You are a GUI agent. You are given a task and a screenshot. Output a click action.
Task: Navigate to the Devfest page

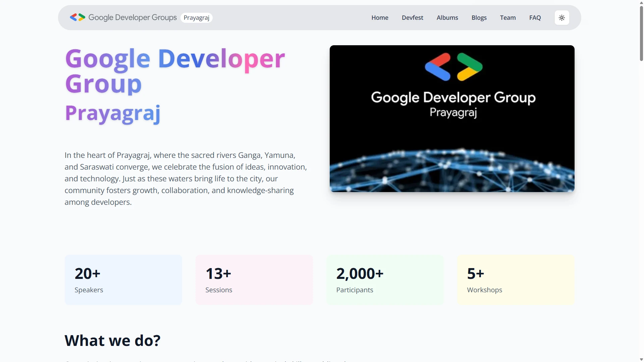click(x=412, y=17)
